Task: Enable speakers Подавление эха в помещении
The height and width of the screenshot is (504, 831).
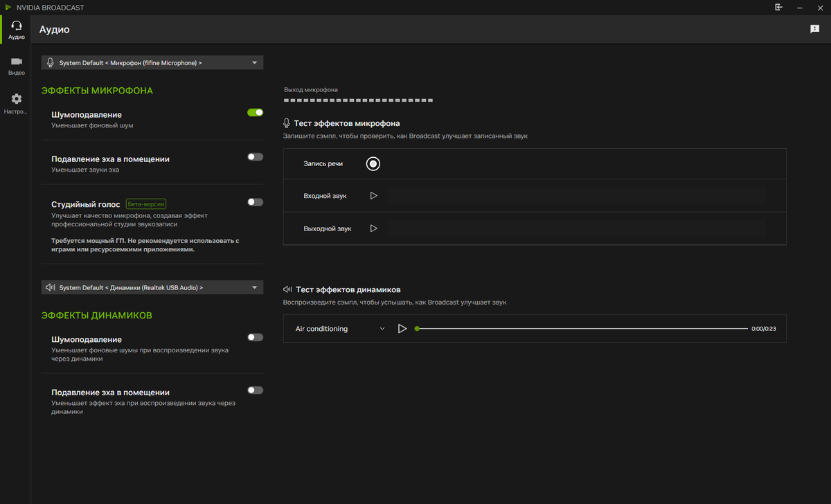Action: tap(256, 390)
